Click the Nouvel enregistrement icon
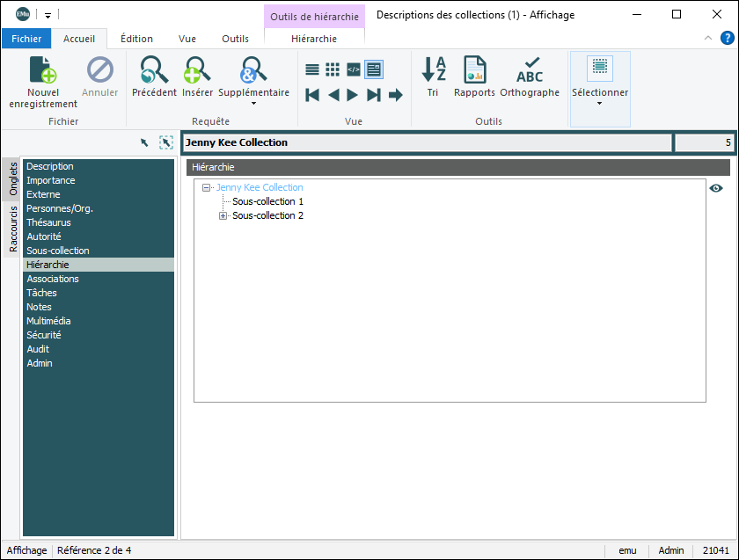This screenshot has width=739, height=560. tap(43, 70)
